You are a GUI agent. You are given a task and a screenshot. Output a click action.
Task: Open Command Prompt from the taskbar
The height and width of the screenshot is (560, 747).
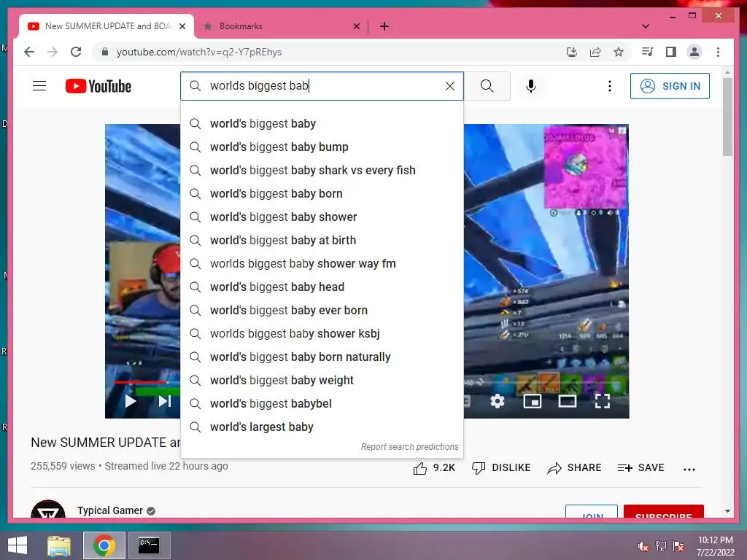tap(149, 545)
